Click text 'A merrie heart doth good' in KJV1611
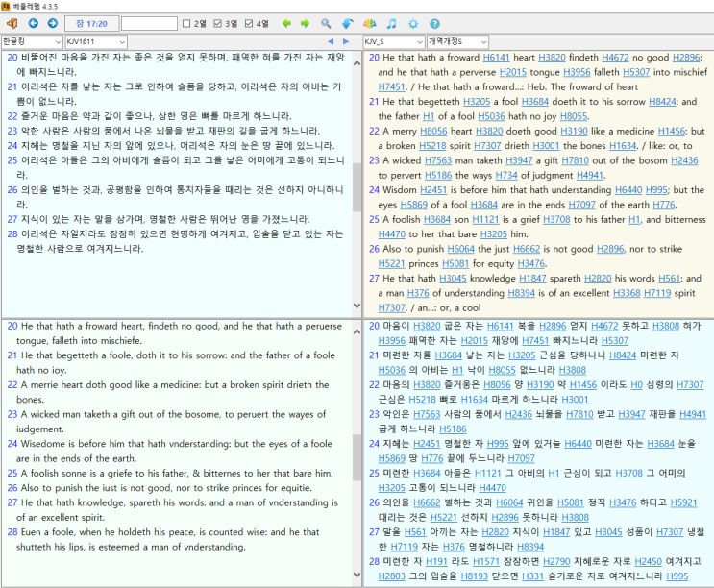714x588 pixels. pos(77,385)
